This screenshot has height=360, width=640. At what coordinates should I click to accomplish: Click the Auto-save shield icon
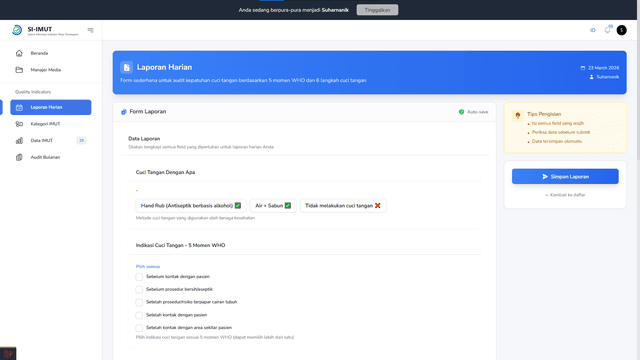[x=461, y=112]
